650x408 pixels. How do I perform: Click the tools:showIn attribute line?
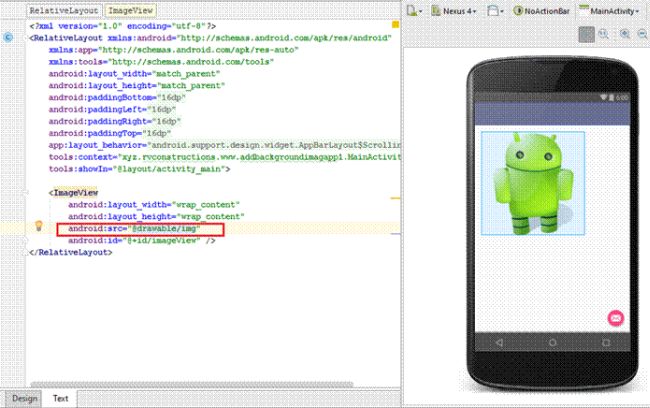pyautogui.click(x=139, y=169)
